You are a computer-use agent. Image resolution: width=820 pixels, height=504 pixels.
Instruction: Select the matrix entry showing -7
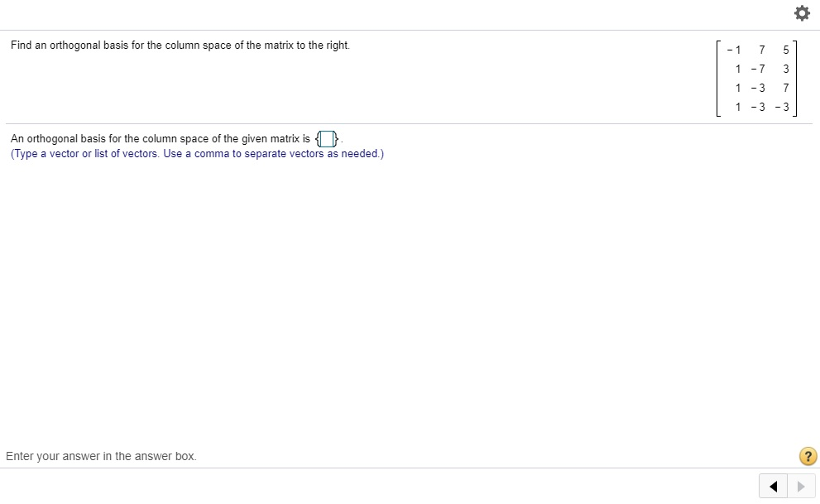pyautogui.click(x=759, y=69)
